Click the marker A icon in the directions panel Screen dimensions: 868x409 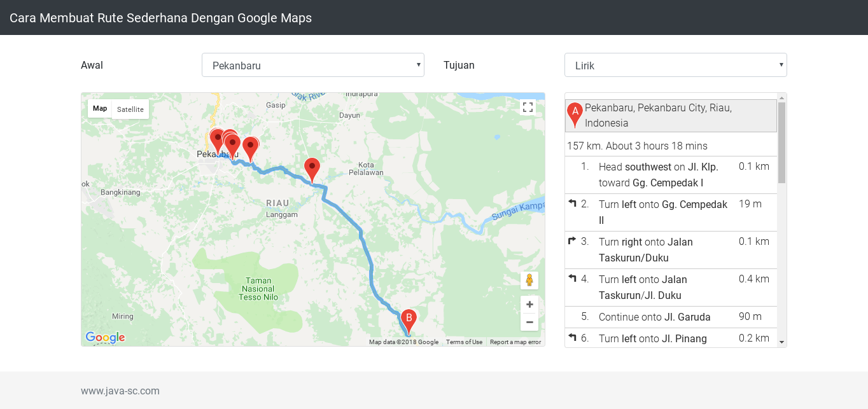click(x=575, y=113)
